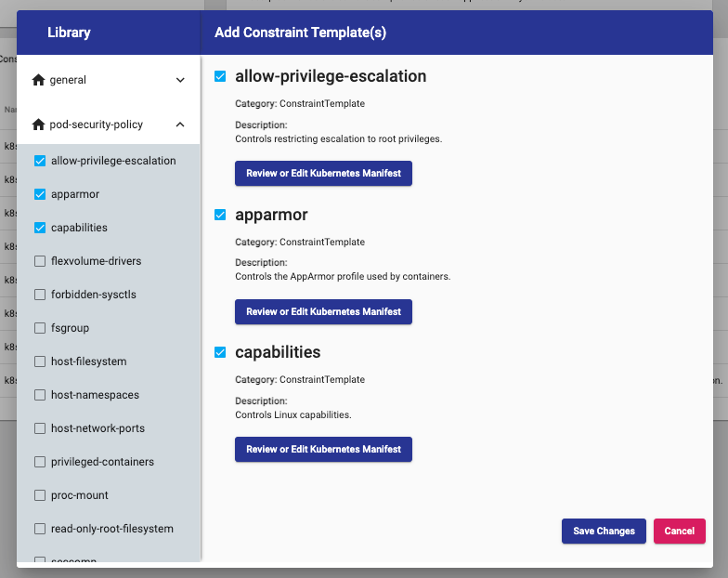
Task: Uncheck allow-privilege-escalation in the library list
Action: (x=40, y=161)
